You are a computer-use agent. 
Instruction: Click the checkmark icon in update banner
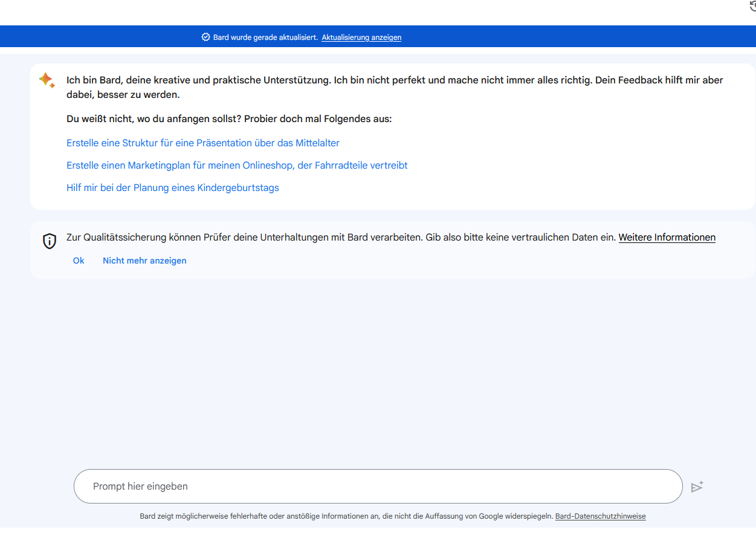pos(205,37)
